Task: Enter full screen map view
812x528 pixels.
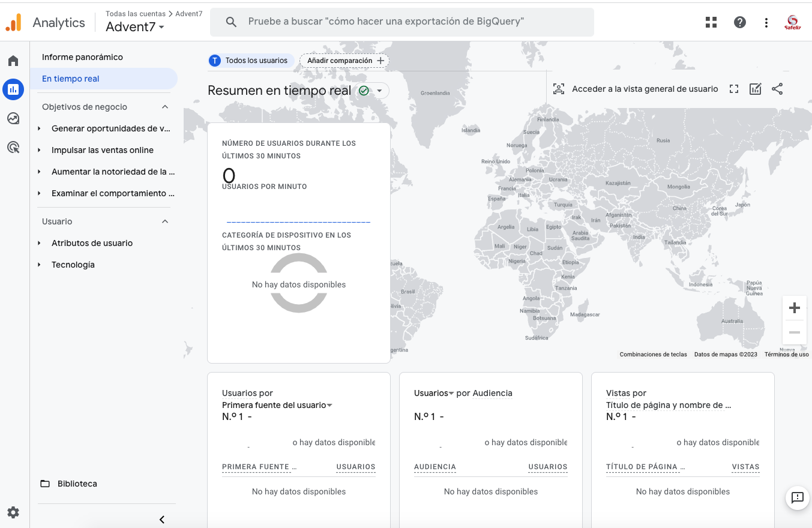Action: pos(733,89)
